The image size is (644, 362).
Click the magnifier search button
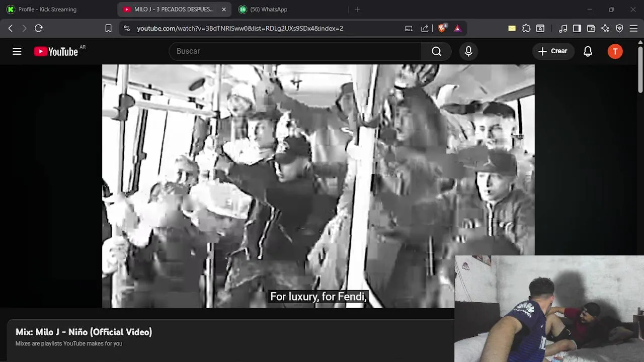pos(436,51)
